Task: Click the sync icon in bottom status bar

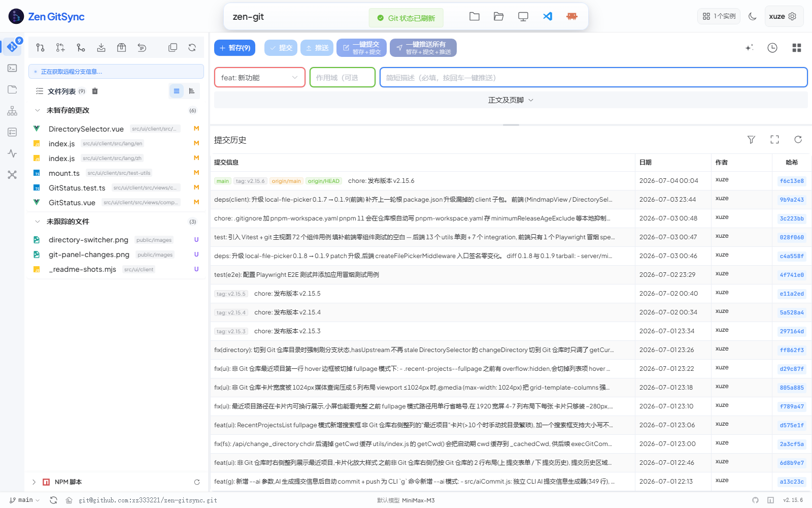Action: (x=53, y=500)
